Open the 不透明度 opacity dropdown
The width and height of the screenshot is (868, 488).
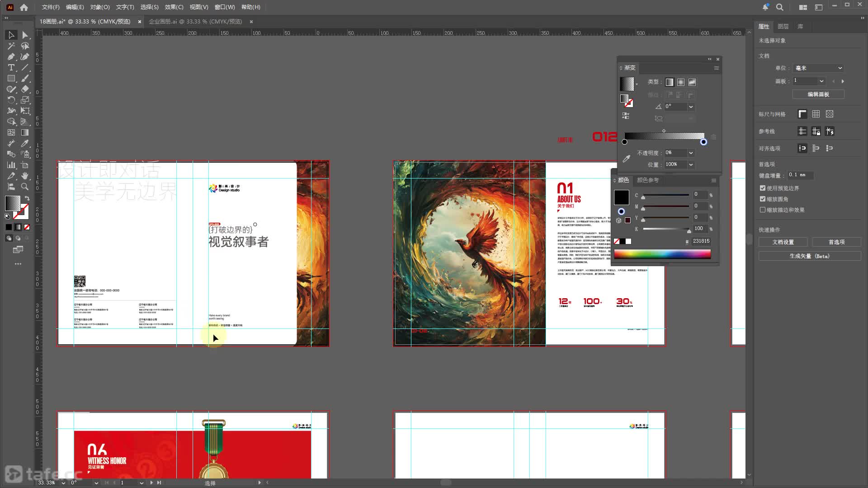pyautogui.click(x=691, y=153)
